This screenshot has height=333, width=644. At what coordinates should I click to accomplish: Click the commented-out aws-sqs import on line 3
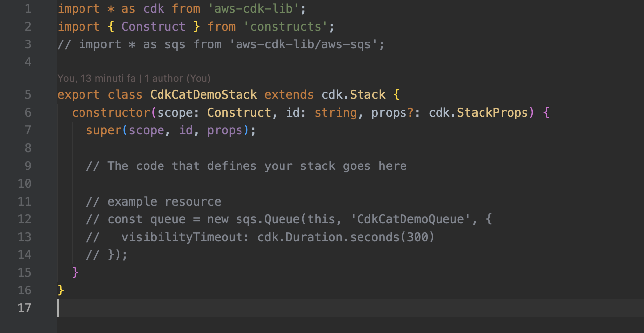pyautogui.click(x=221, y=44)
